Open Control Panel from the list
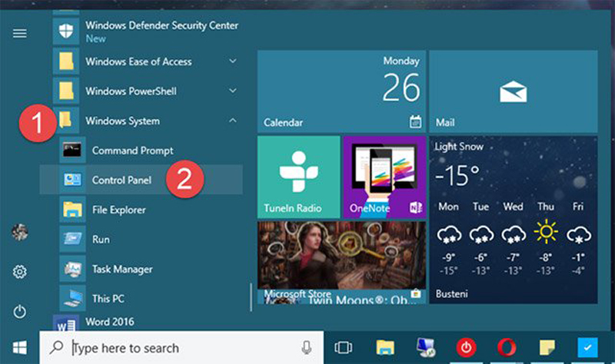The width and height of the screenshot is (615, 364). (x=121, y=180)
